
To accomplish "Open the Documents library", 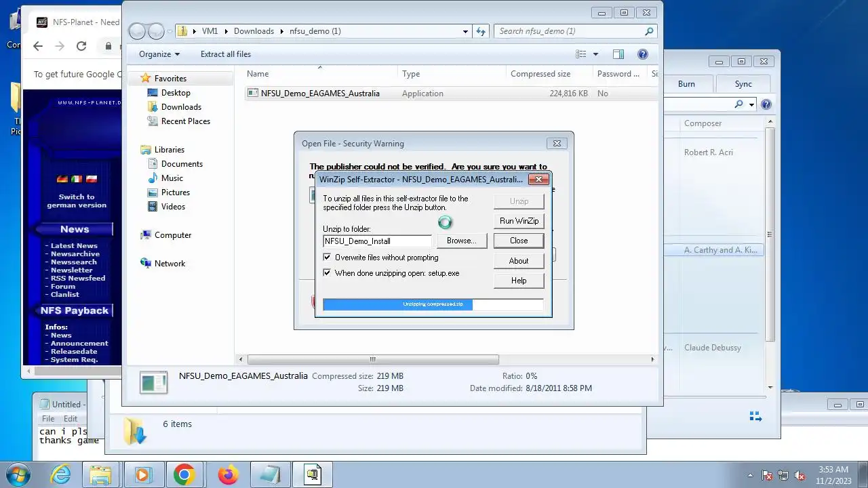I will point(182,164).
